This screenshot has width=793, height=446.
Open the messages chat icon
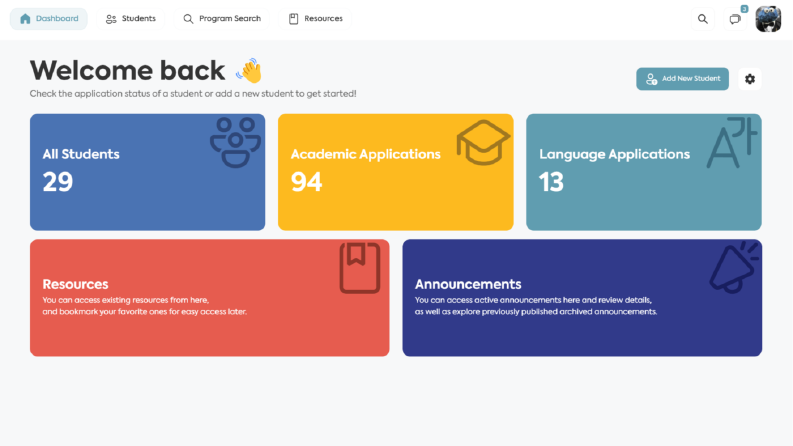(x=735, y=19)
